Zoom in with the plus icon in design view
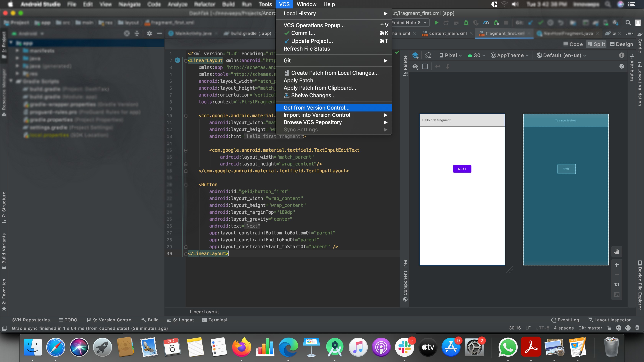The width and height of the screenshot is (644, 362). (x=617, y=265)
